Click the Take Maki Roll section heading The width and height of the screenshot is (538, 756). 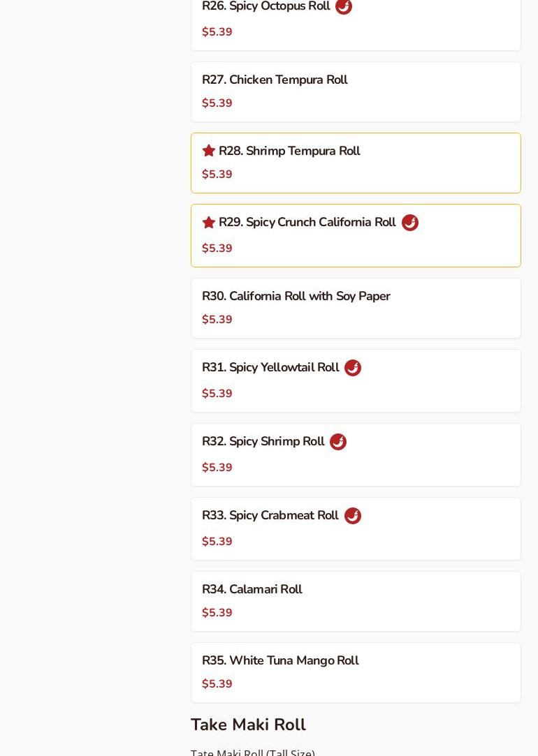[248, 725]
